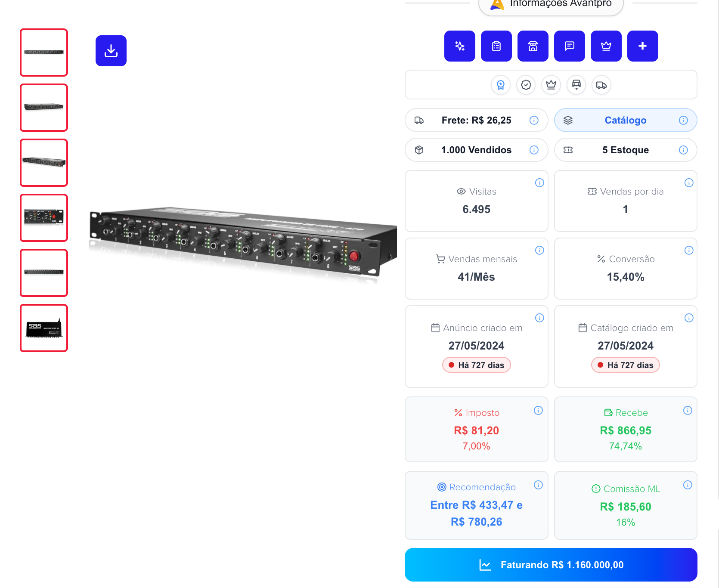Click the blue storefront icon button

533,46
